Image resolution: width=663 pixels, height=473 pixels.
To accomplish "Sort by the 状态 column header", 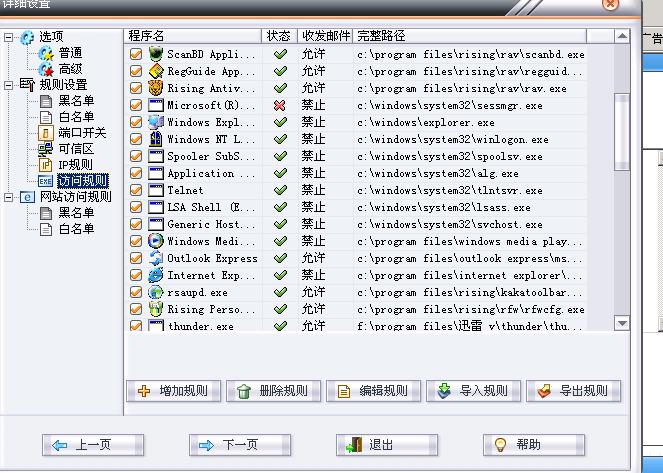I will pyautogui.click(x=279, y=36).
